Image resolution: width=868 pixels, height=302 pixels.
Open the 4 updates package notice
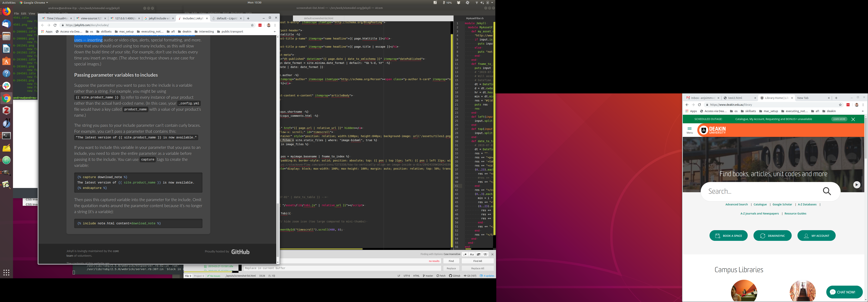click(x=487, y=276)
